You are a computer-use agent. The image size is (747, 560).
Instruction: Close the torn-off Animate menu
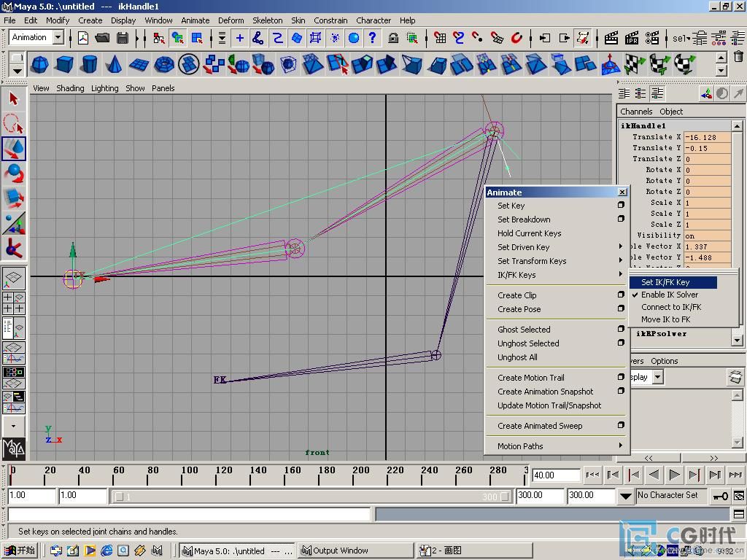pos(622,192)
